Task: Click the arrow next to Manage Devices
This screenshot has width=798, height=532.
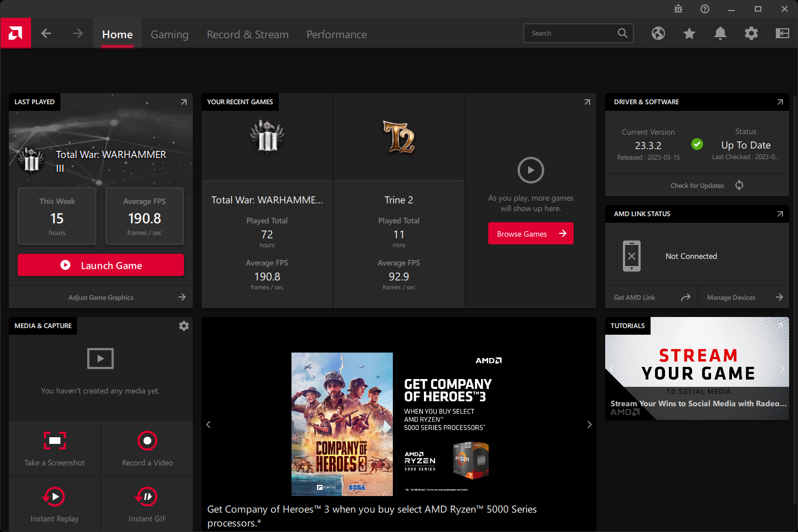Action: tap(779, 297)
